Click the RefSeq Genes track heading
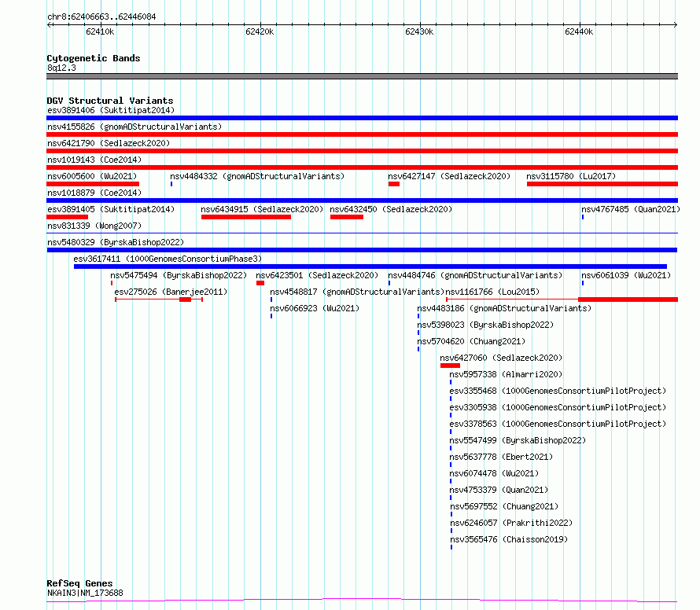Viewport: 700px width, 610px height. 79,583
